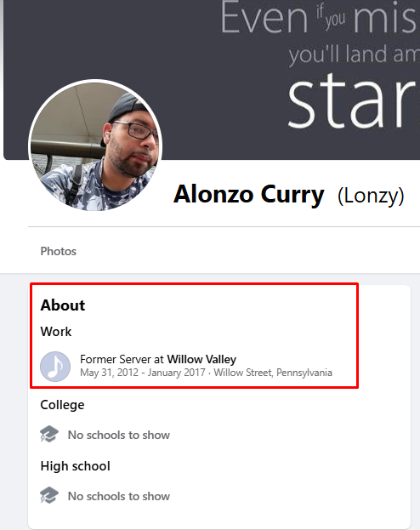
Task: Click the High school graduation cap icon
Action: (x=49, y=495)
